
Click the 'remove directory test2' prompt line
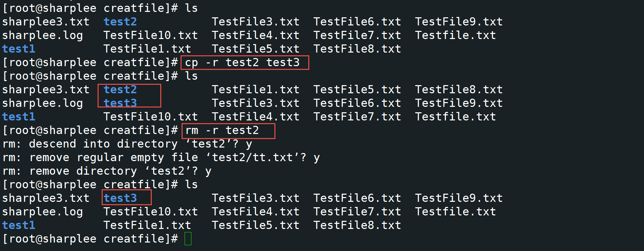[x=107, y=171]
